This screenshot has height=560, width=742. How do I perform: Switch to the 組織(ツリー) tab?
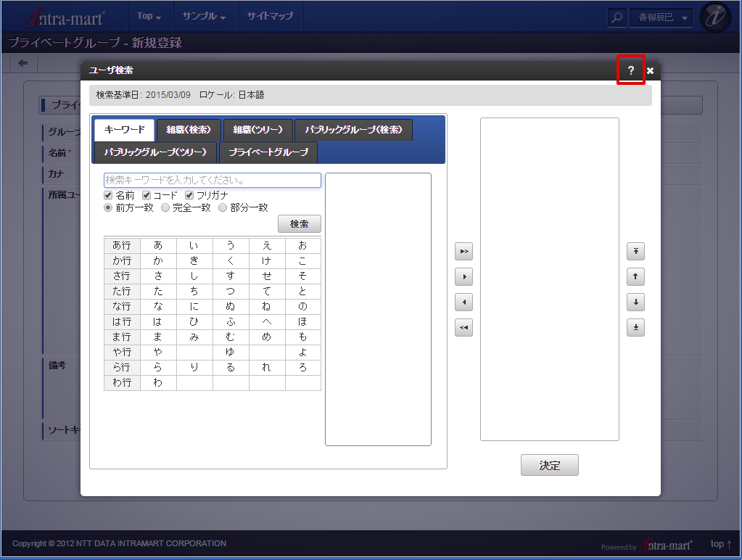pyautogui.click(x=257, y=129)
